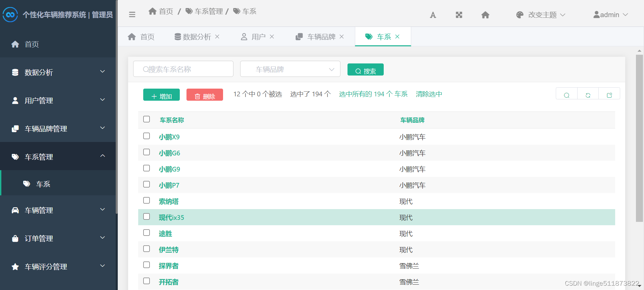This screenshot has height=290, width=644.
Task: Check the 途胜 row checkbox
Action: click(147, 233)
